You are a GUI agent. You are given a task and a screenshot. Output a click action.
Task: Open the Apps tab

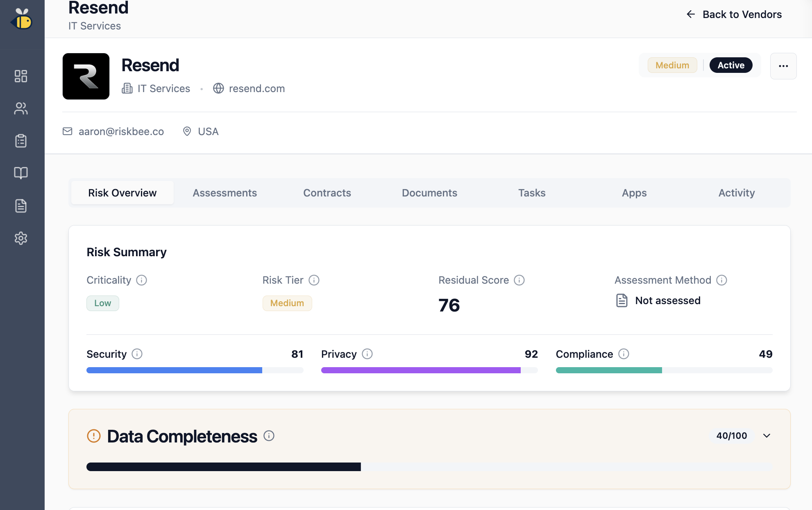634,193
